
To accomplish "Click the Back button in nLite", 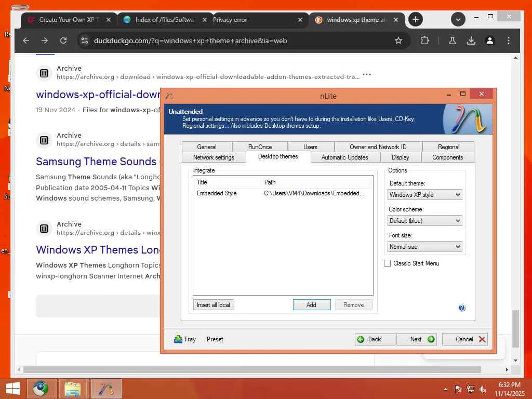I will [375, 339].
